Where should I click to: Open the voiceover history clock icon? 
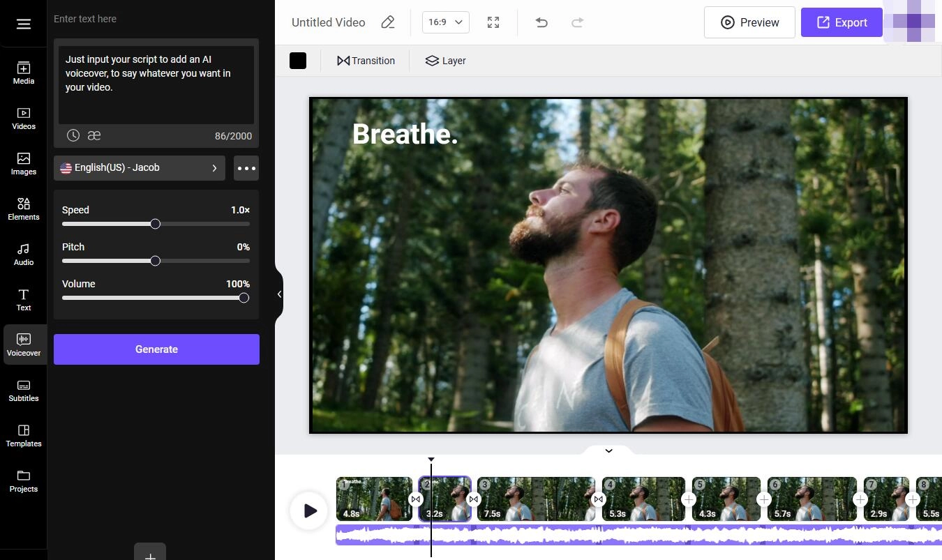(73, 135)
